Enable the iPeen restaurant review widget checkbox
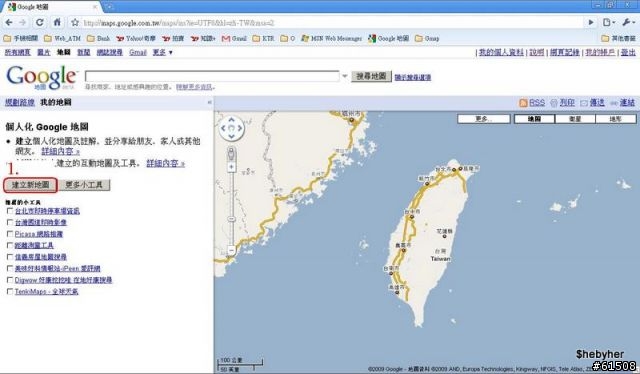 (10, 268)
